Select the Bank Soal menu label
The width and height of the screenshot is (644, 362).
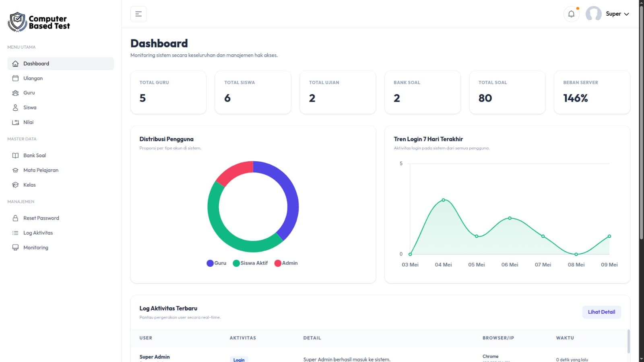point(35,156)
